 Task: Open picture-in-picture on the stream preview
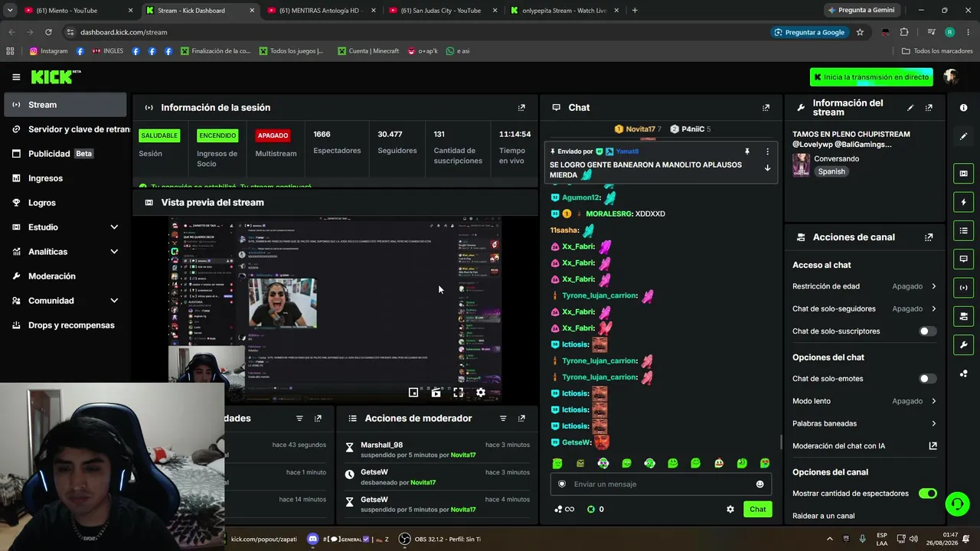(x=413, y=393)
